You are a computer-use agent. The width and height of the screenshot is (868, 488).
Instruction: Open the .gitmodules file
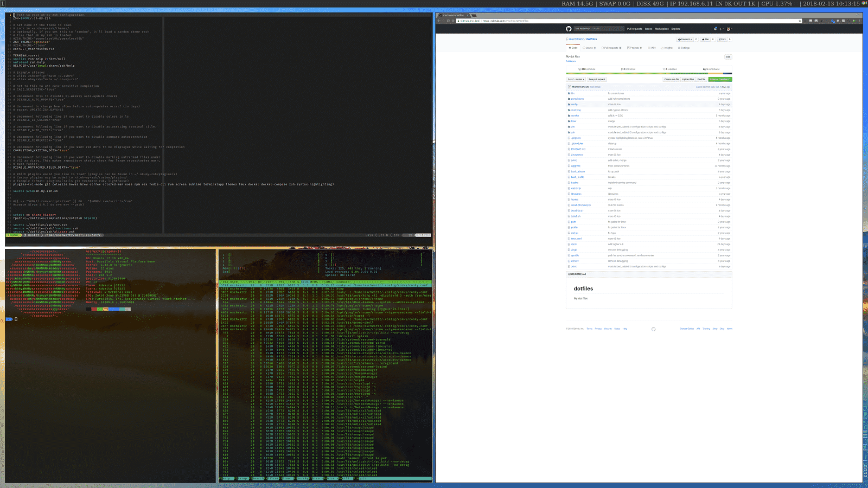tap(577, 144)
